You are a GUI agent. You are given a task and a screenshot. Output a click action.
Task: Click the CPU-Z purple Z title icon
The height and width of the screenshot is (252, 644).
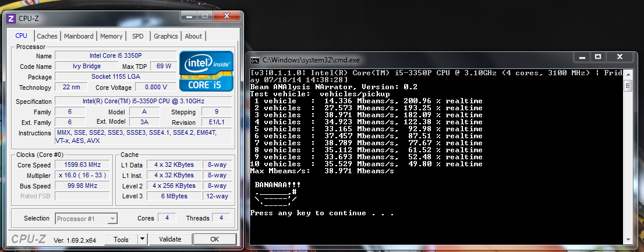click(11, 18)
